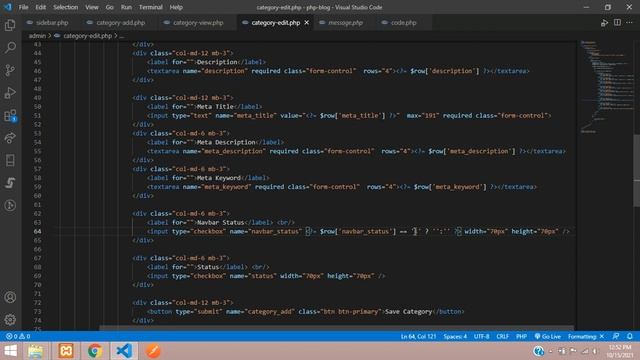Screen dimensions: 640x360
Task: Open the Edit menu
Action: tap(40, 7)
